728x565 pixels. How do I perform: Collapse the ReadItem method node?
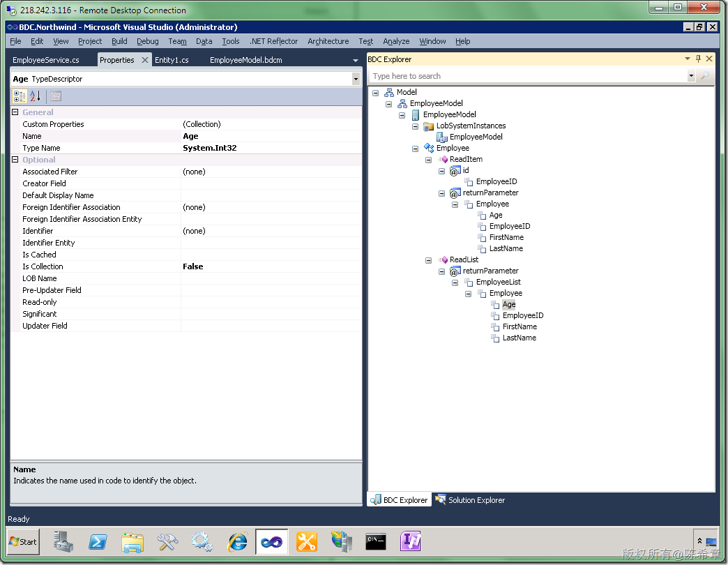tap(429, 160)
